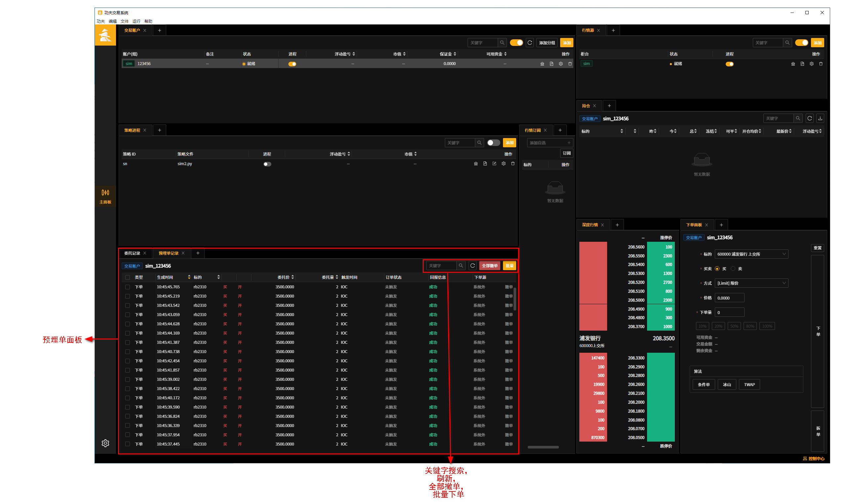Delete account 123456 with trash icon
Viewport: 848px width, 504px height.
[570, 64]
